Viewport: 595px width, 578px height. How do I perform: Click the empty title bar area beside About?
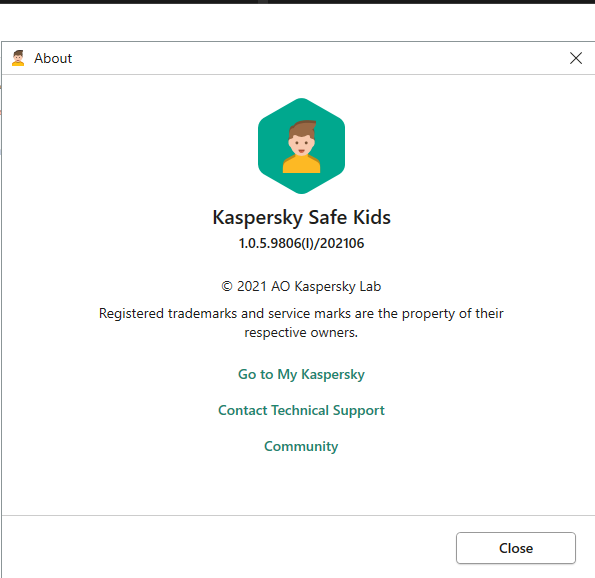click(x=319, y=58)
